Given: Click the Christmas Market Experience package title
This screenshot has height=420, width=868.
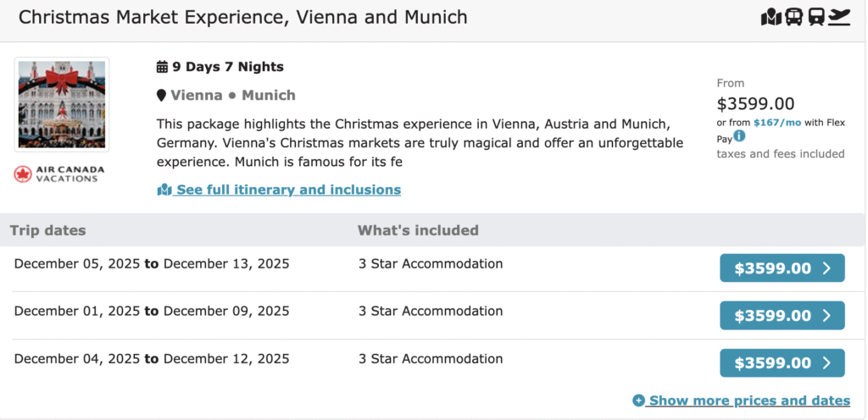Looking at the screenshot, I should click(x=242, y=17).
